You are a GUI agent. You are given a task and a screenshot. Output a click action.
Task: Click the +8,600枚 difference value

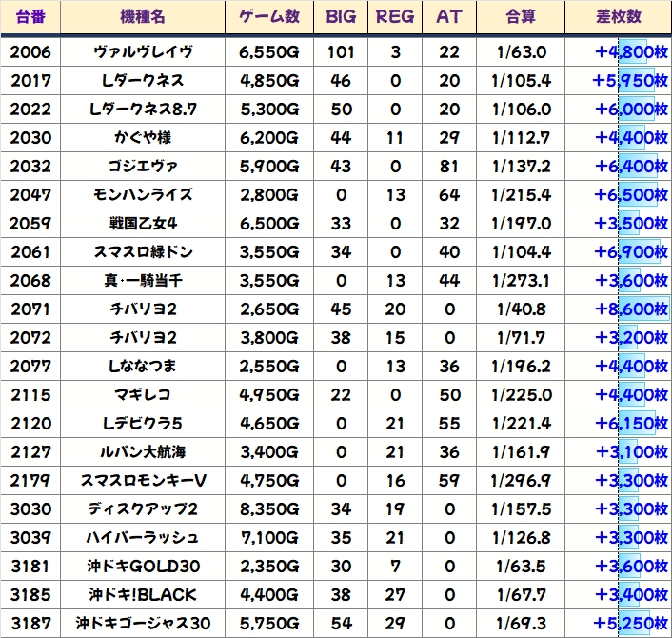click(631, 309)
